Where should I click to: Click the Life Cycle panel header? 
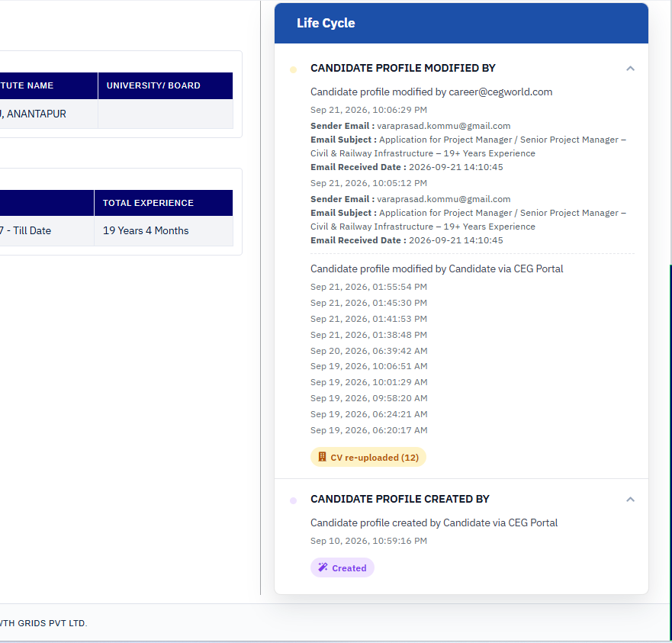(461, 23)
